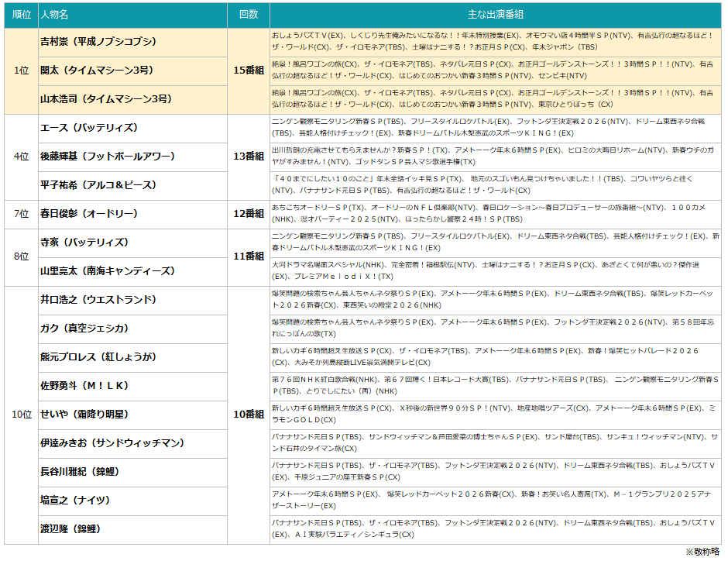Click the 1位 rank cell
Viewport: 728px width, 561px height.
[21, 71]
